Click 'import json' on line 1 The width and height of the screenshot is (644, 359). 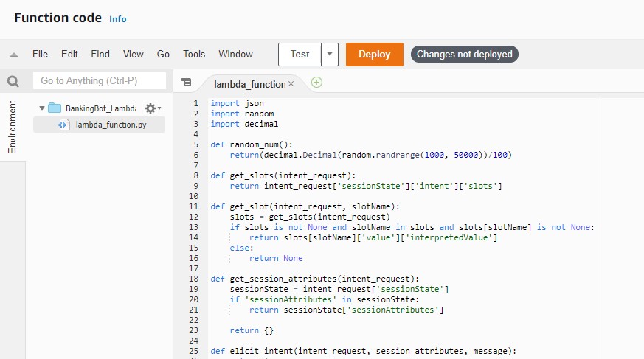[x=238, y=103]
